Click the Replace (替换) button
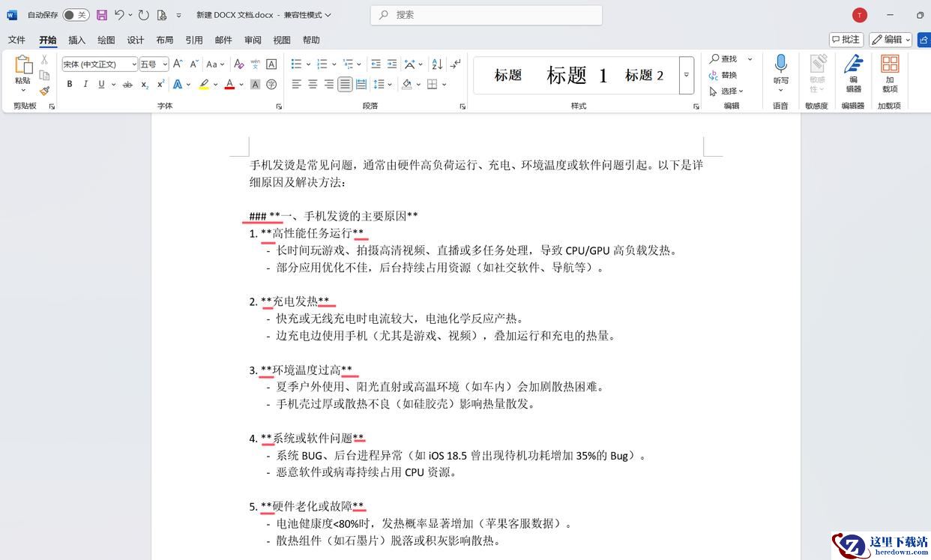931x560 pixels. coord(723,75)
